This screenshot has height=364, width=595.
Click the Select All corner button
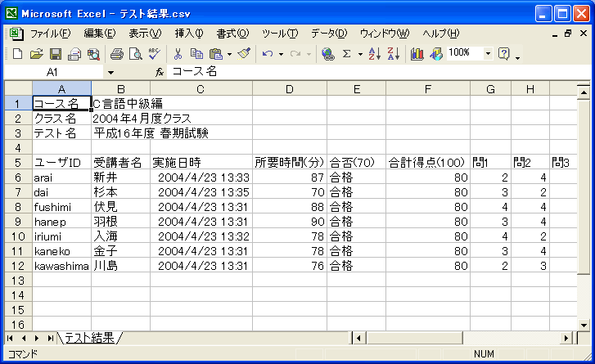coord(18,88)
